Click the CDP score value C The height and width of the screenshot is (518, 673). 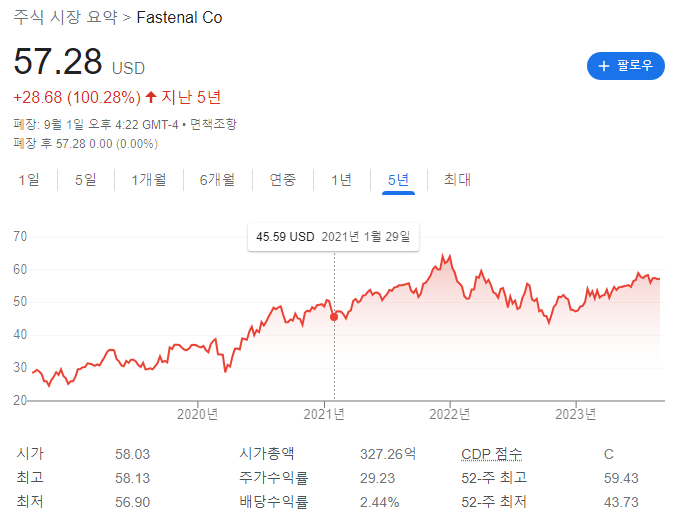(x=609, y=454)
